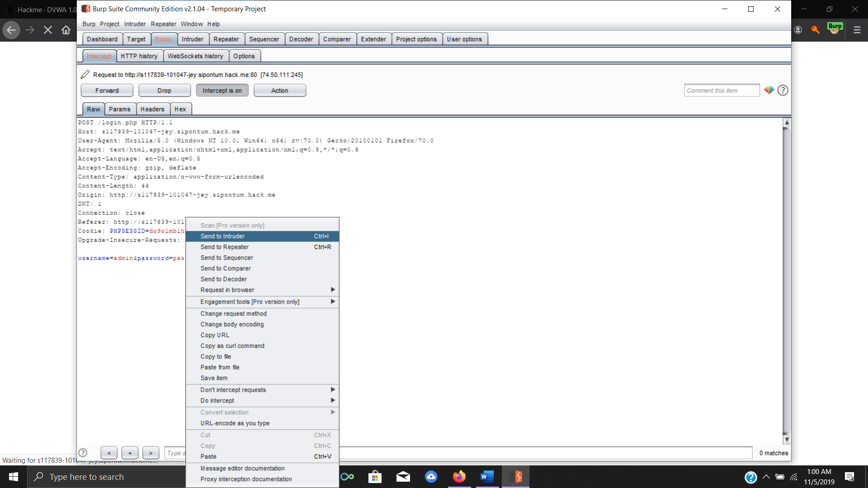The height and width of the screenshot is (488, 868).
Task: Choose Save item from context menu
Action: pyautogui.click(x=262, y=378)
